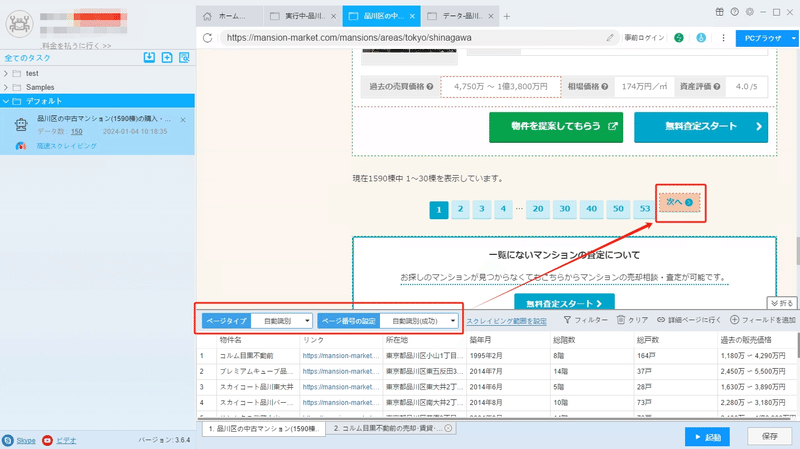Click the import task icon in sidebar header
800x449 pixels.
point(149,58)
